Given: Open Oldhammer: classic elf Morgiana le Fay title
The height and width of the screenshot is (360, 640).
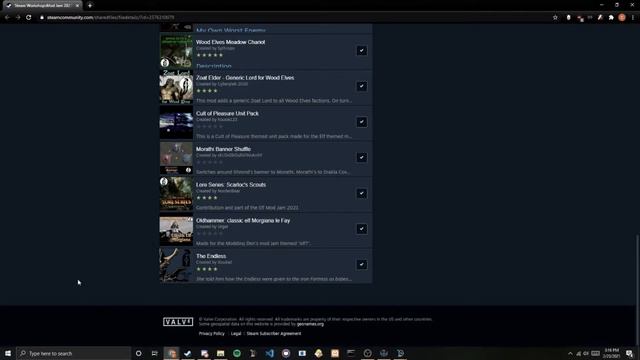Looking at the screenshot, I should 243,220.
